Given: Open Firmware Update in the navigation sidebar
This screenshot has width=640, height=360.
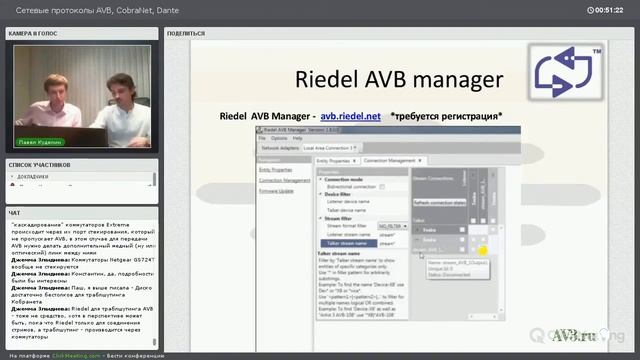Looking at the screenshot, I should tap(276, 191).
